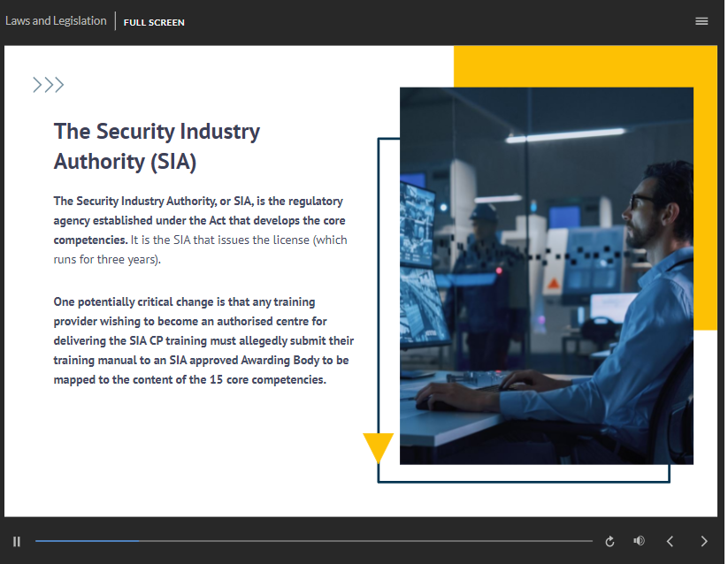Click the paragraph starting 'One potentially critical change'
This screenshot has height=564, width=728.
coord(203,341)
